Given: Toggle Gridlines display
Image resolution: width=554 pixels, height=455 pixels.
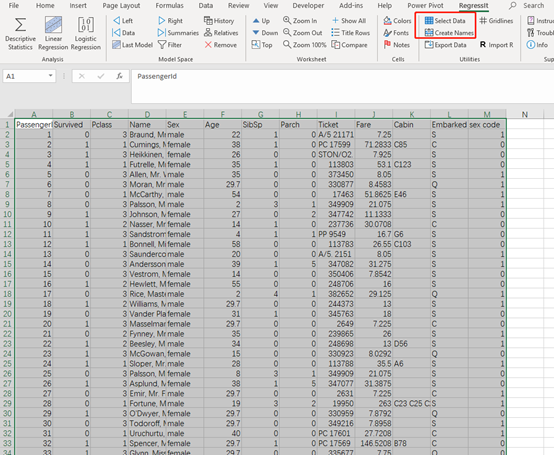Looking at the screenshot, I should pos(496,21).
